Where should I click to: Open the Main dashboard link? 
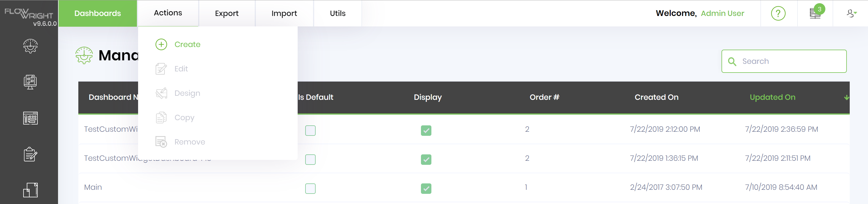(93, 187)
